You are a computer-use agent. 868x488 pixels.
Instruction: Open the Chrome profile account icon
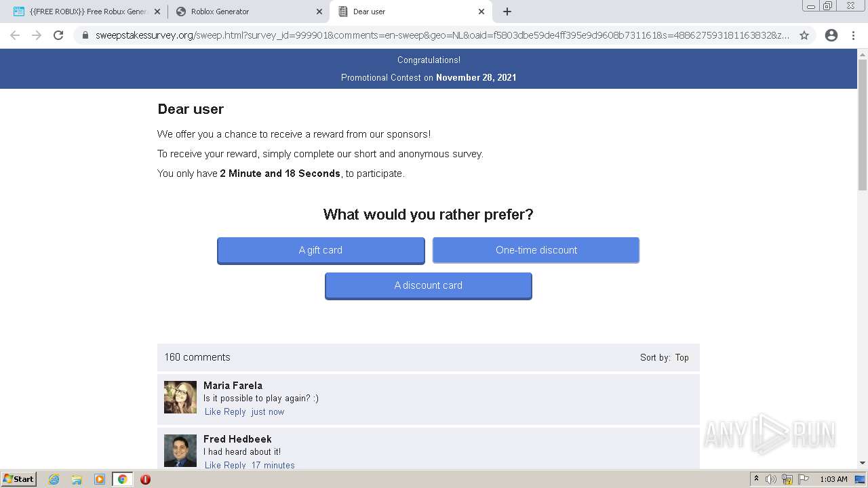(x=831, y=35)
